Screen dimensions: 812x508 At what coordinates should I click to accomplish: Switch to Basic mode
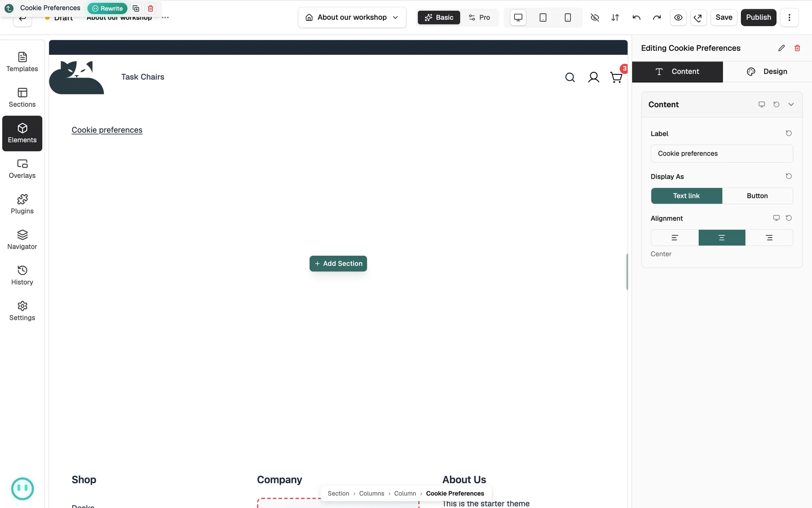439,17
